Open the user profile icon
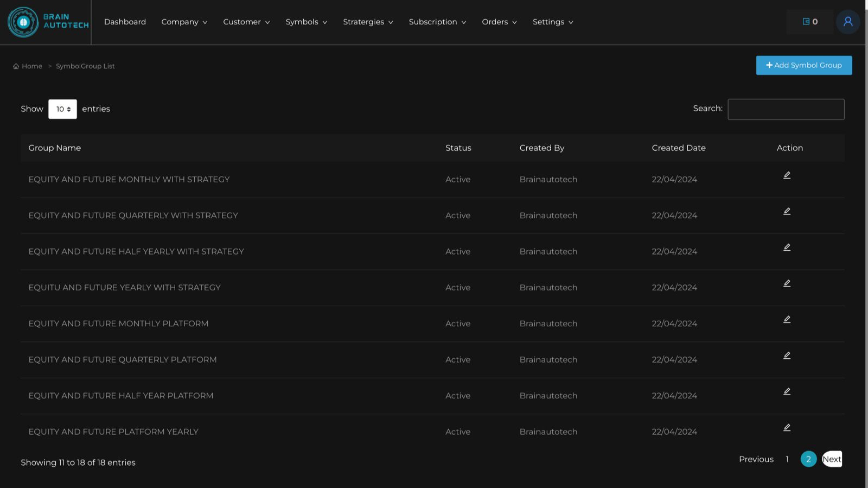Image resolution: width=868 pixels, height=488 pixels. pos(848,22)
